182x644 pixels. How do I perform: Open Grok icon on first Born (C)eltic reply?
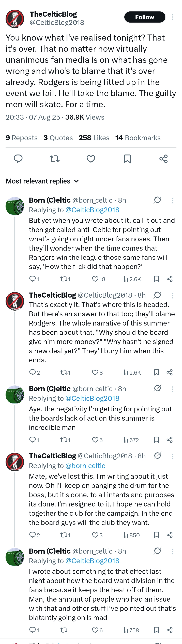click(x=157, y=200)
